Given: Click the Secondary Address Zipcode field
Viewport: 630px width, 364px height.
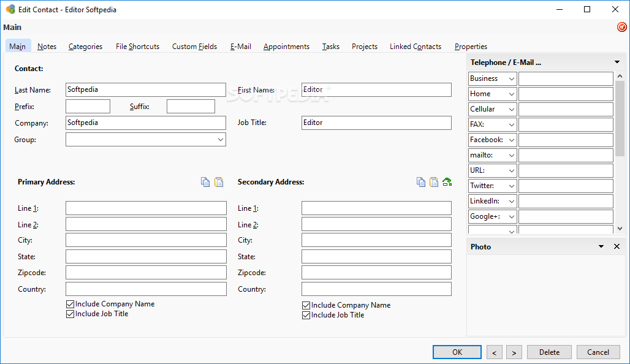Looking at the screenshot, I should 376,273.
